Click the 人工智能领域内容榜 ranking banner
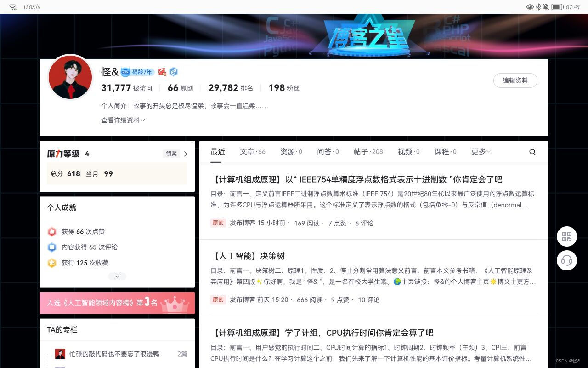Screen dimensions: 588x368 (x=117, y=303)
